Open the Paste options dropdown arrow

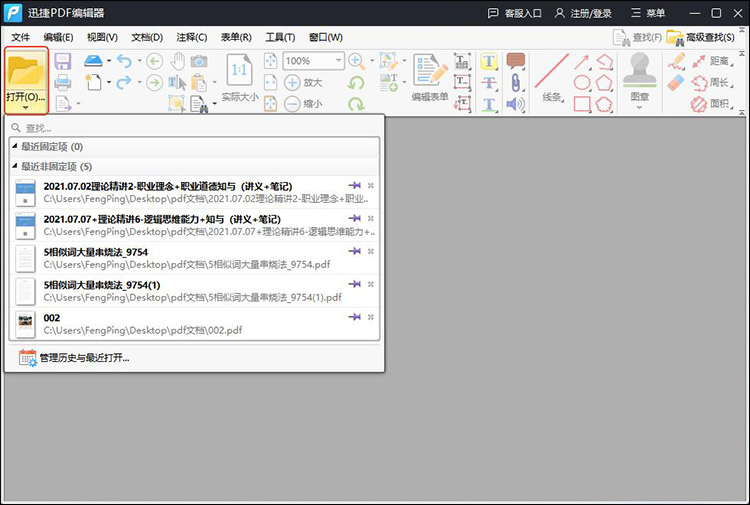214,82
